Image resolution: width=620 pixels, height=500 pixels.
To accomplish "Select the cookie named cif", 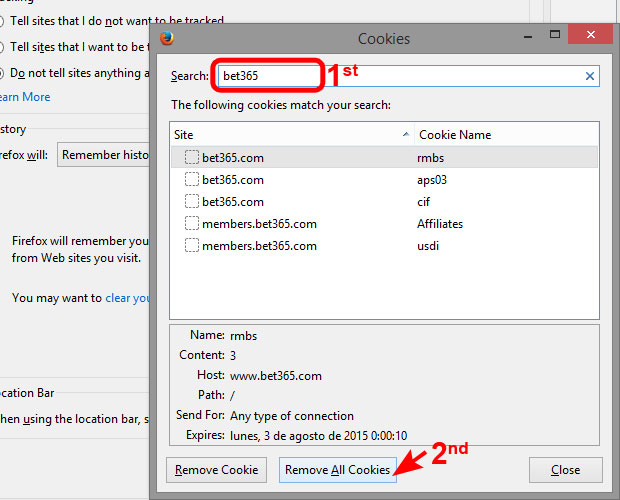I will pyautogui.click(x=384, y=201).
